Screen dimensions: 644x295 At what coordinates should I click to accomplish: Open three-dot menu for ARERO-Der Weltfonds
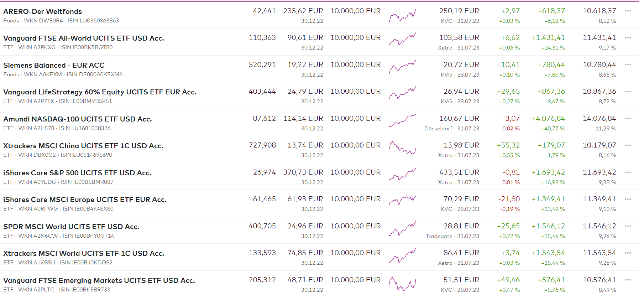tap(628, 11)
